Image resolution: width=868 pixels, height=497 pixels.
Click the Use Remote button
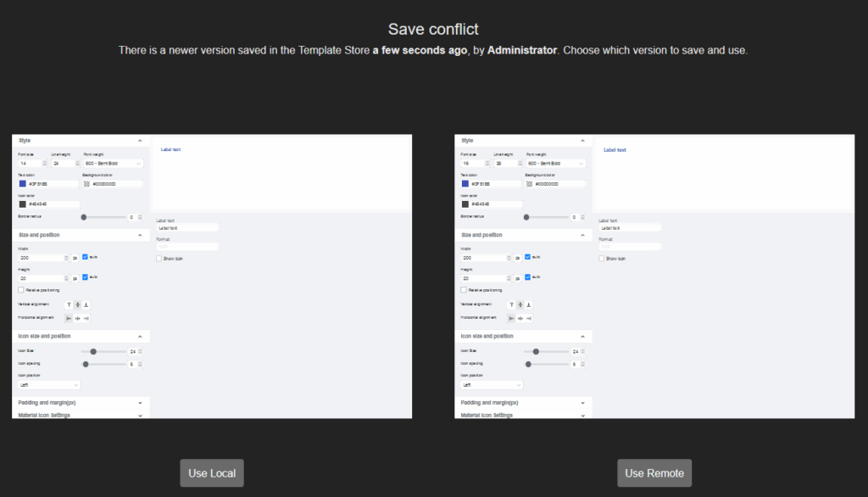click(654, 473)
